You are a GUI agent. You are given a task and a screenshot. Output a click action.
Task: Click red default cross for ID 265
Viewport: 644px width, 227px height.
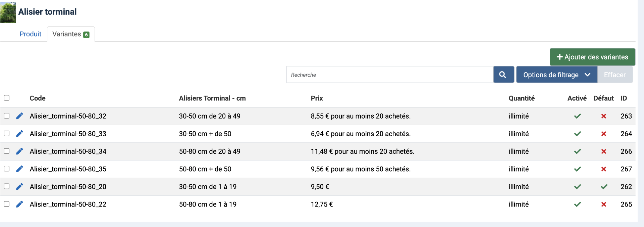coord(604,204)
